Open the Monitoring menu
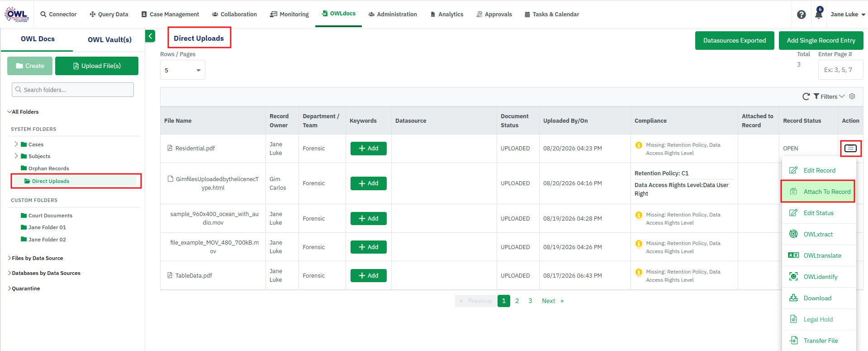The width and height of the screenshot is (868, 351). [289, 14]
